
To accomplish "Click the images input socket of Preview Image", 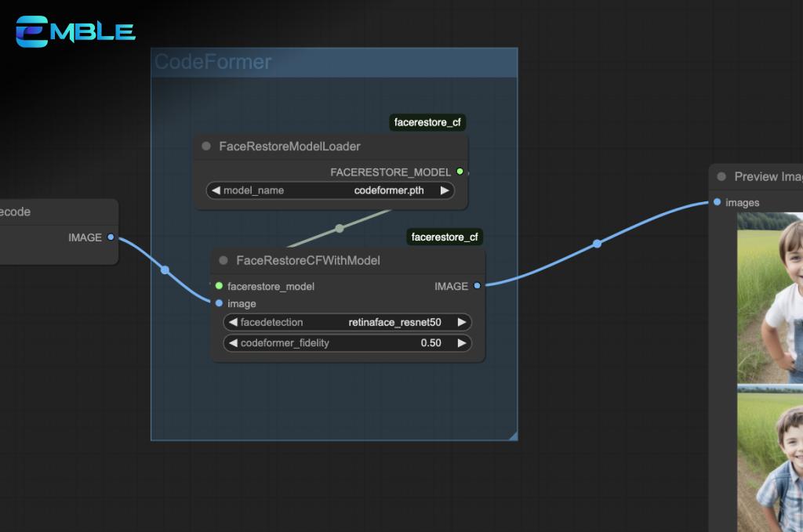I will click(717, 202).
